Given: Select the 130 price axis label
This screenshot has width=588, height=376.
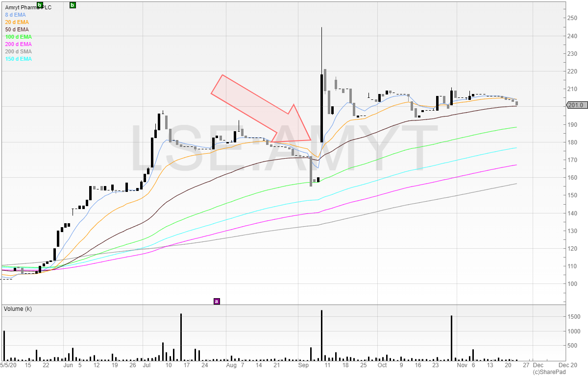Looking at the screenshot, I should [x=573, y=231].
